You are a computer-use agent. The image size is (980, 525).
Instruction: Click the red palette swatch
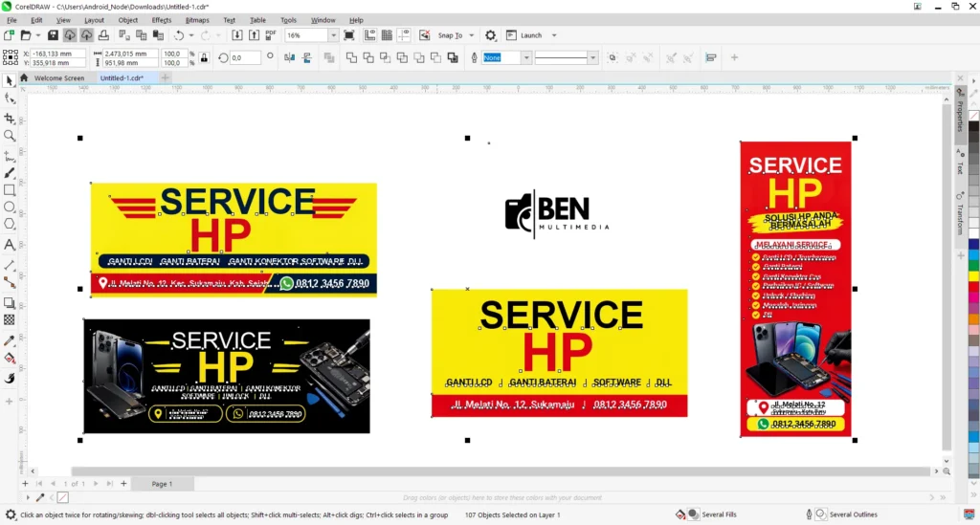click(x=973, y=289)
